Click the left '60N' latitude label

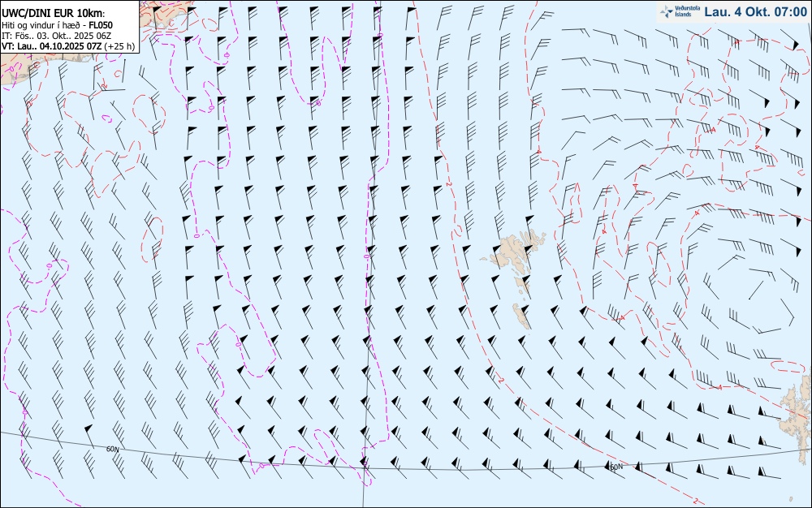tap(113, 449)
